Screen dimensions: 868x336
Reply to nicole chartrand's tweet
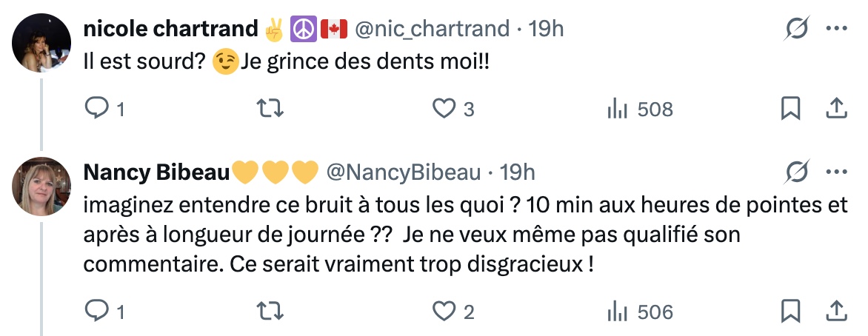(98, 110)
